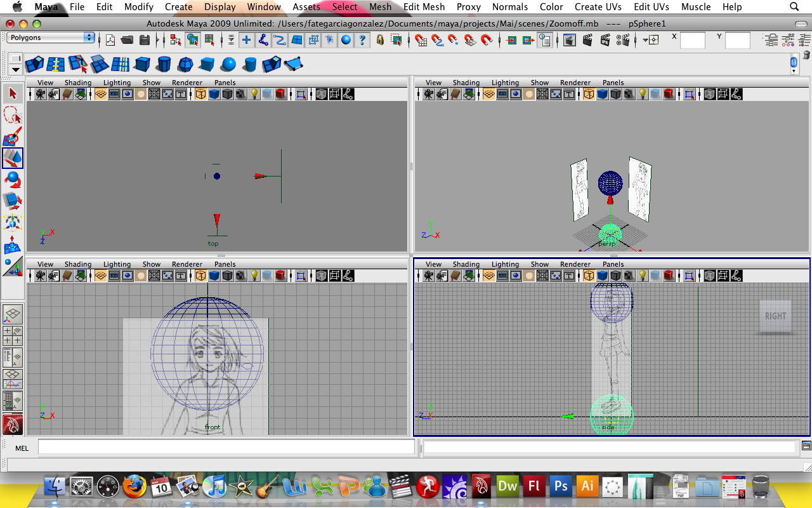Image resolution: width=812 pixels, height=508 pixels.
Task: Open the shelf tab menu arrow
Action: (15, 69)
